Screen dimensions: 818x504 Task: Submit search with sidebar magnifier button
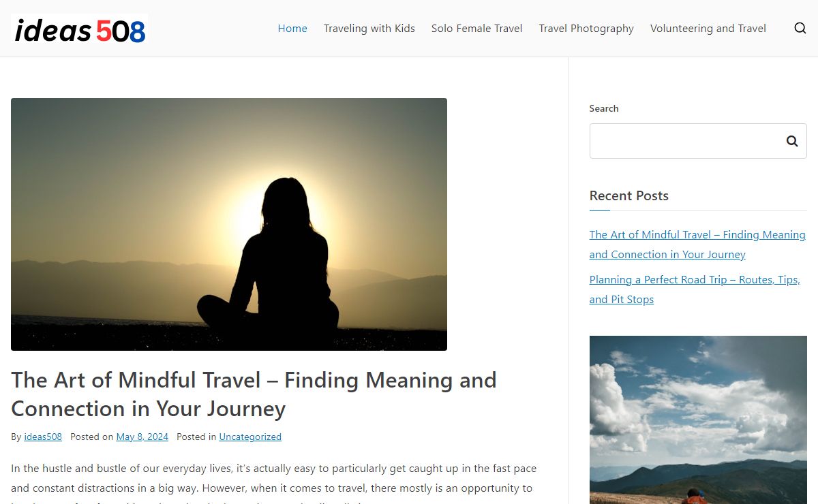791,141
